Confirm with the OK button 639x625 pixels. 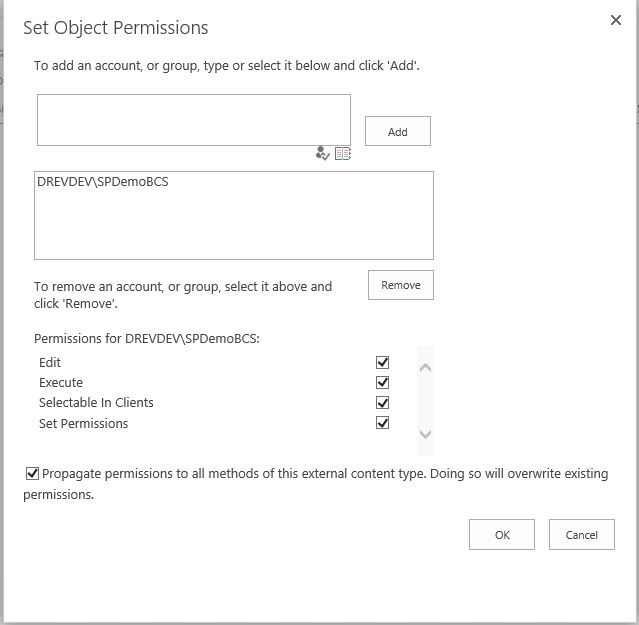502,535
